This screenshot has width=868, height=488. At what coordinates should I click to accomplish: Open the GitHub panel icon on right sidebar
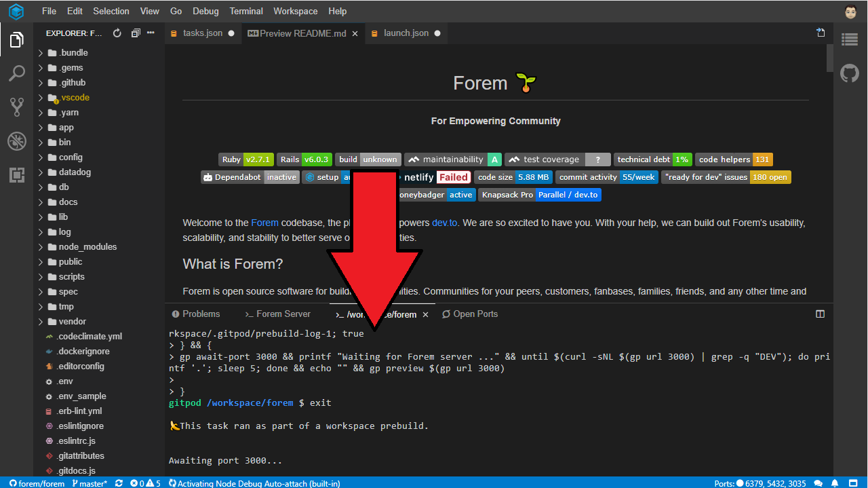pyautogui.click(x=850, y=73)
